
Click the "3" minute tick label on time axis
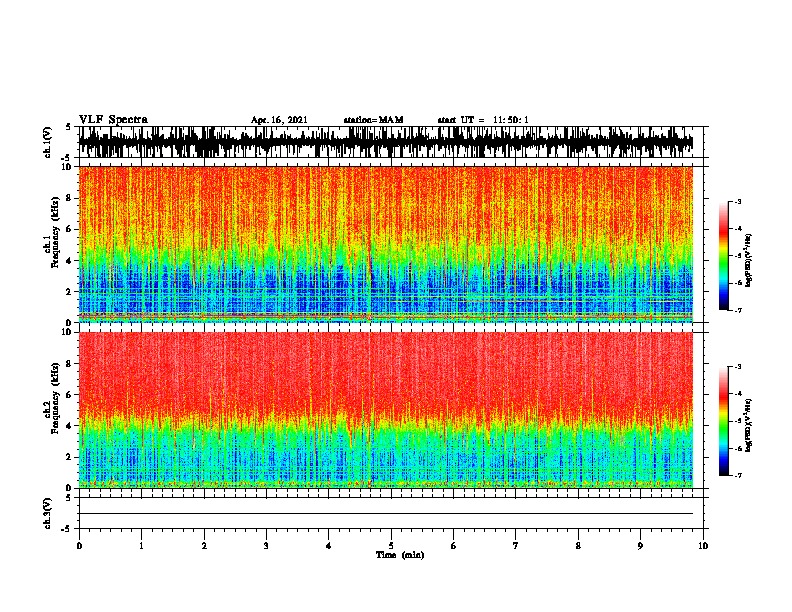click(x=266, y=546)
